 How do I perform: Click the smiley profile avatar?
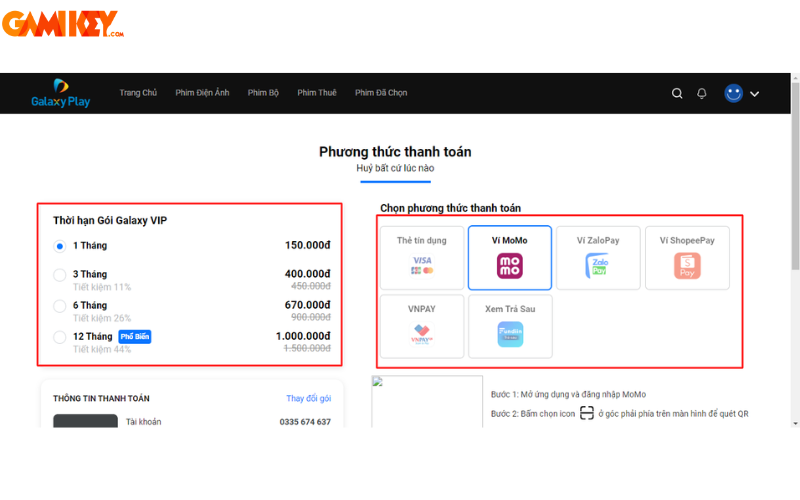click(734, 93)
